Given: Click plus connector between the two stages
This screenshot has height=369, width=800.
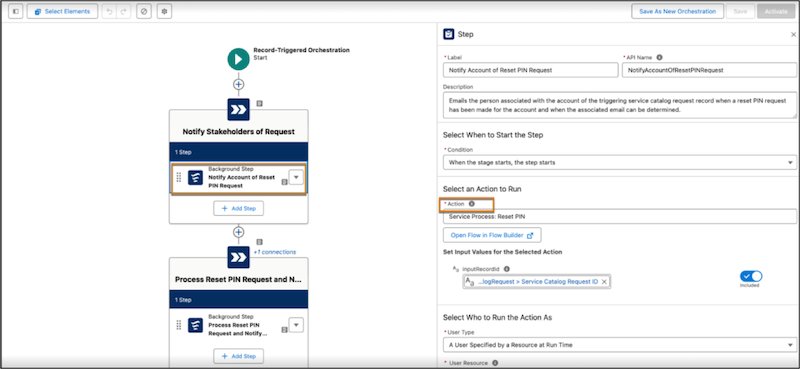Looking at the screenshot, I should pyautogui.click(x=238, y=232).
